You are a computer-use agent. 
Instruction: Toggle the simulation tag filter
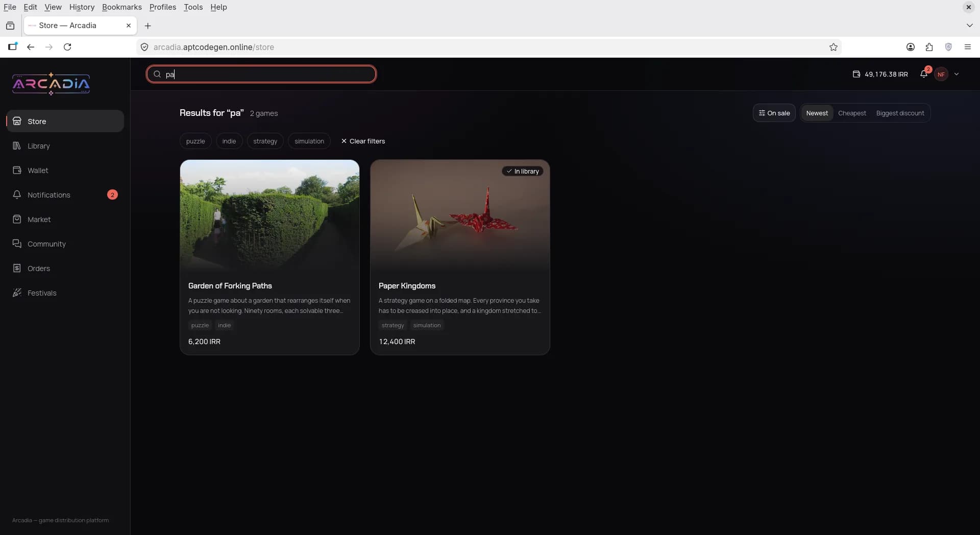tap(309, 141)
